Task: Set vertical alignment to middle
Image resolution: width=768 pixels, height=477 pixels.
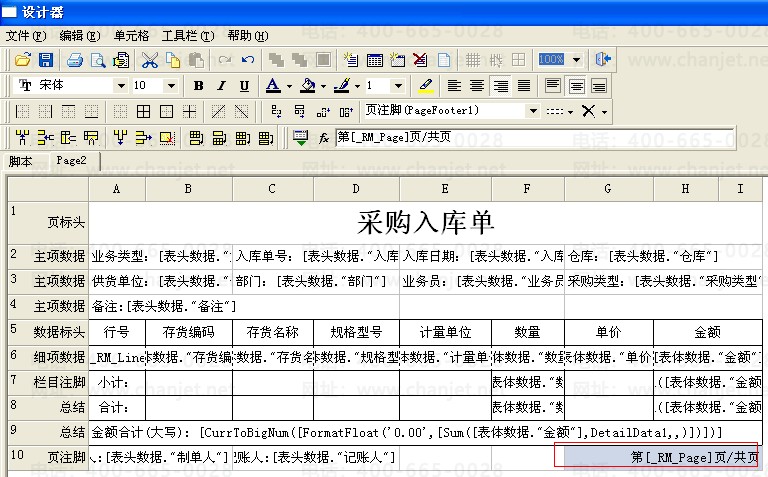Action: (576, 86)
